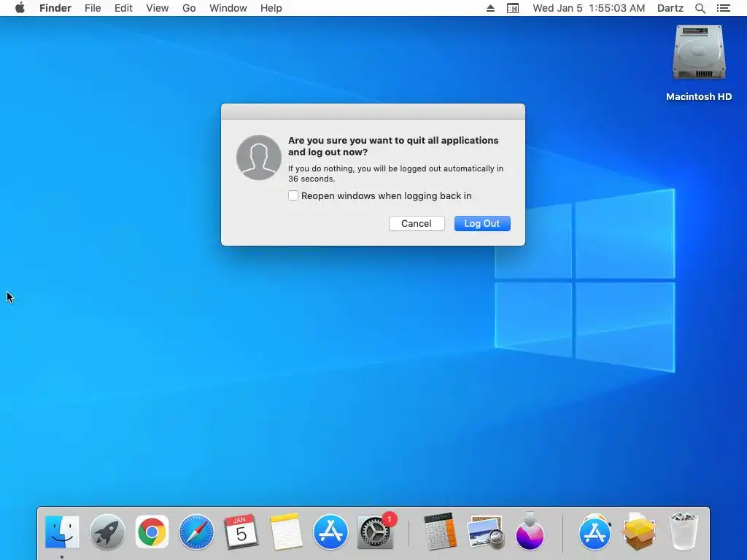The image size is (747, 560).
Task: Open Finder from the Dock
Action: (x=62, y=532)
